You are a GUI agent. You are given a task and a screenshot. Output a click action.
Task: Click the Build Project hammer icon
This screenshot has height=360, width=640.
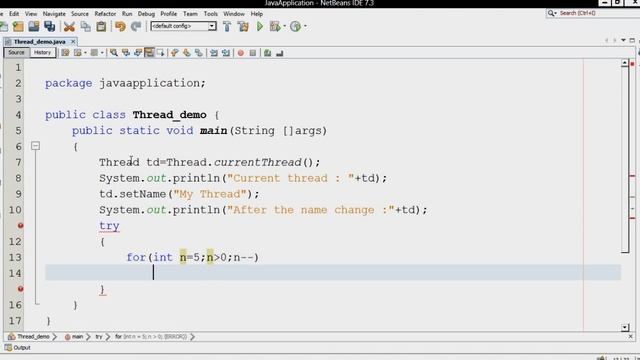point(227,27)
